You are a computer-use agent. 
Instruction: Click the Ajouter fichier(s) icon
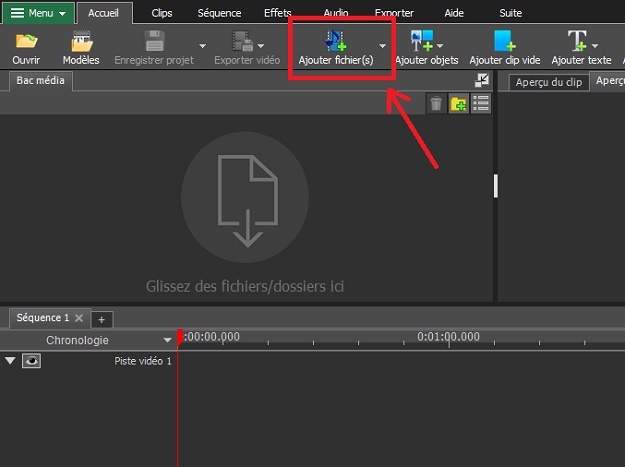336,41
